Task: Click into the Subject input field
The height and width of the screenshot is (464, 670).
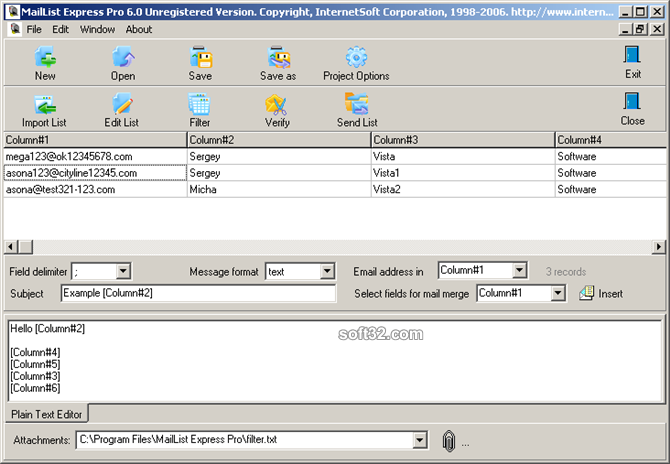Action: [198, 293]
